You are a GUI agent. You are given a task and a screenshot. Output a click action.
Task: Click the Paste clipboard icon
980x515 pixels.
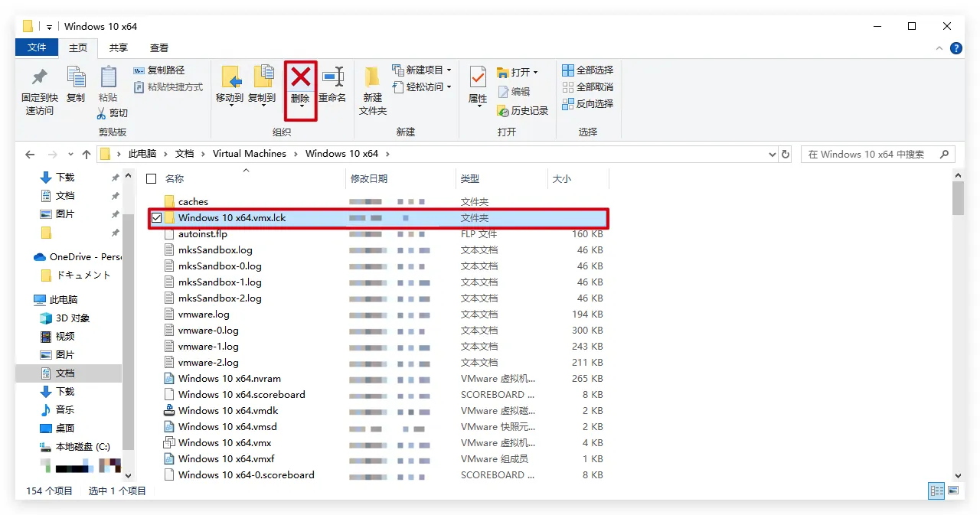click(108, 77)
